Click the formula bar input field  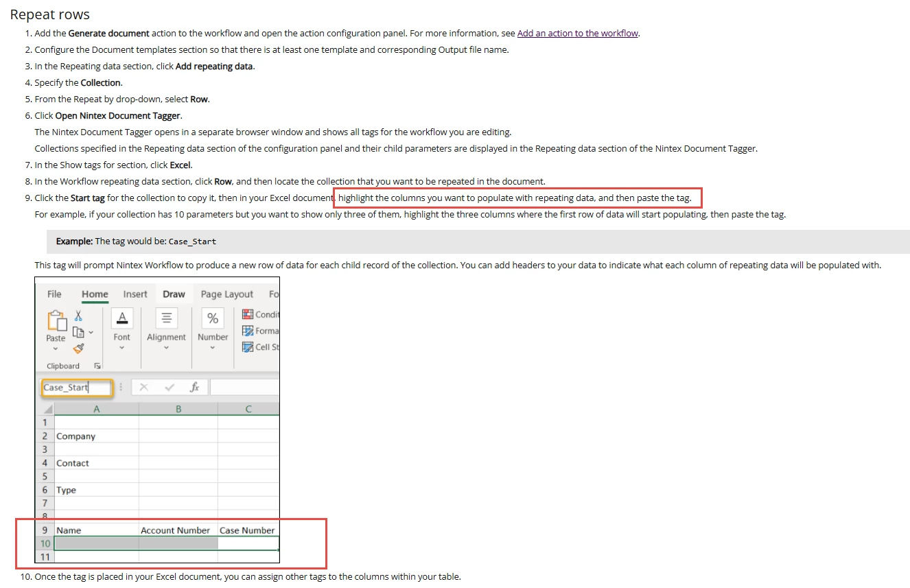point(244,388)
